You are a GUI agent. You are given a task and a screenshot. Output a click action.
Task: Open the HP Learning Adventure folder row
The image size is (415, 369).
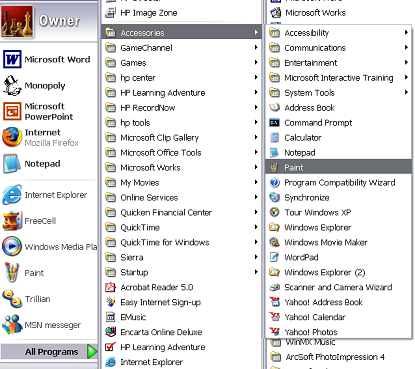coord(182,92)
